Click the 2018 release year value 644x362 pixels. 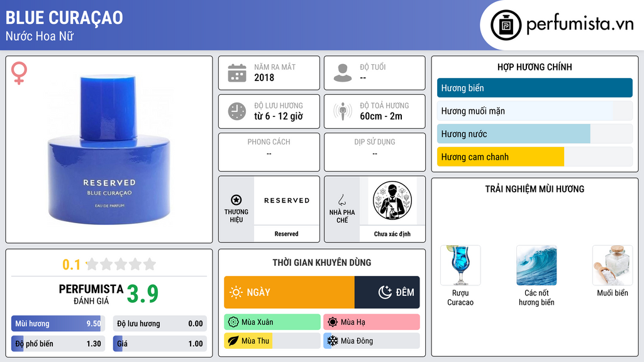click(264, 77)
